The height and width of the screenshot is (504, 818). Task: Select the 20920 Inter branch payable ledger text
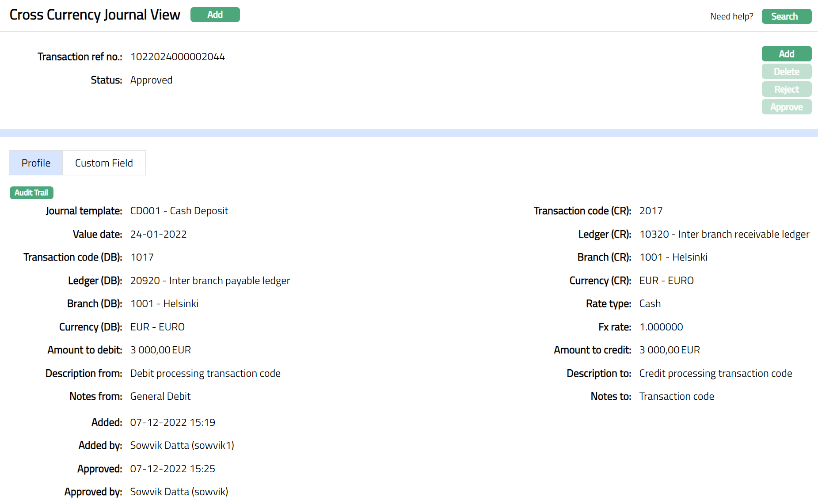tap(210, 281)
